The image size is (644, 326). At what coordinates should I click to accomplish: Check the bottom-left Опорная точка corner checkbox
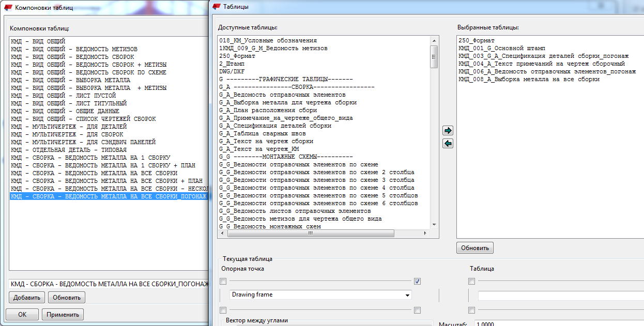click(223, 310)
